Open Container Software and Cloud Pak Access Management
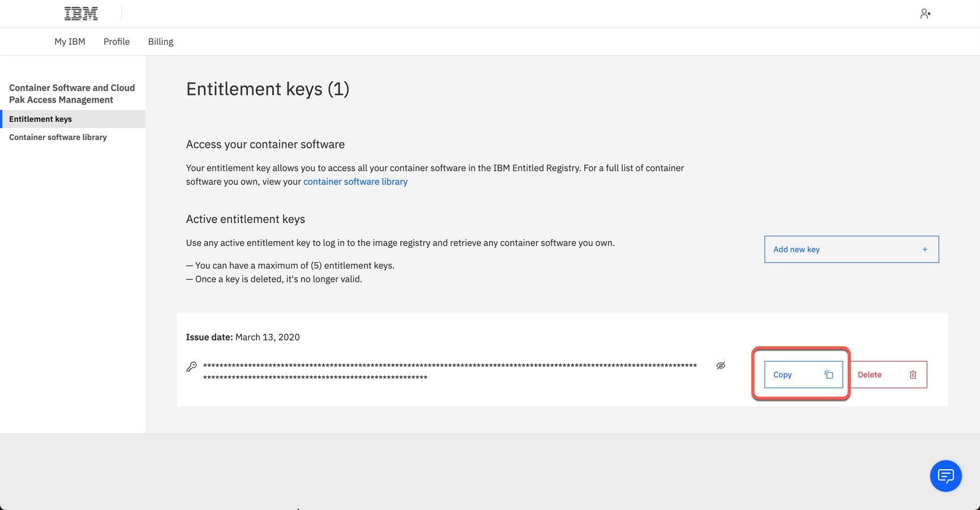Image resolution: width=980 pixels, height=510 pixels. pyautogui.click(x=72, y=93)
